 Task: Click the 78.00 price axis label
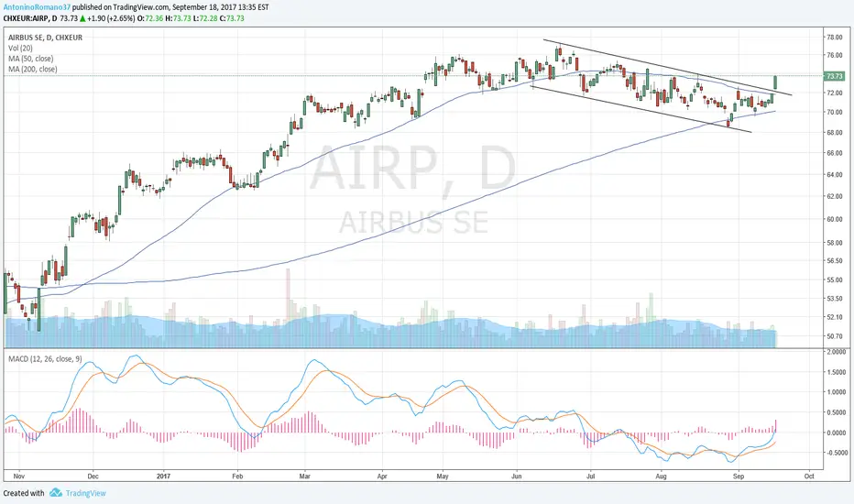point(835,38)
